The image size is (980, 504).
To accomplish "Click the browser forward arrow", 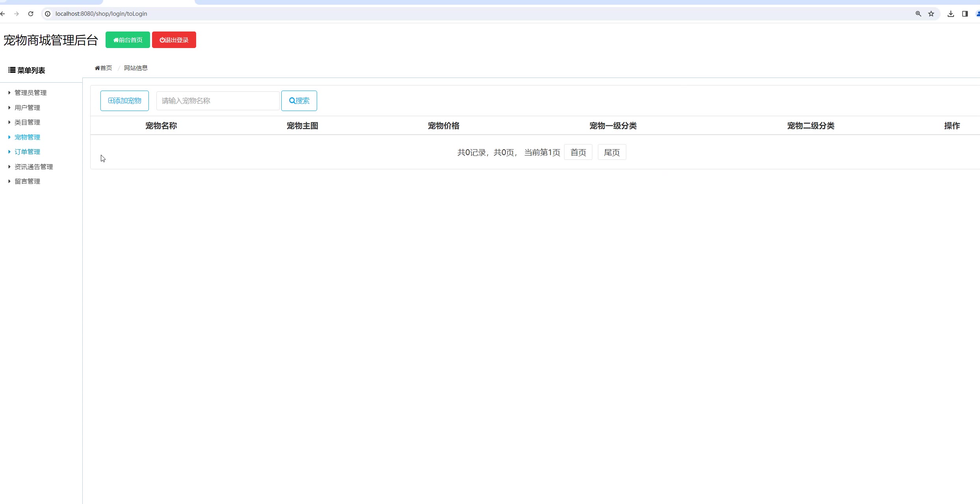I will pyautogui.click(x=17, y=14).
